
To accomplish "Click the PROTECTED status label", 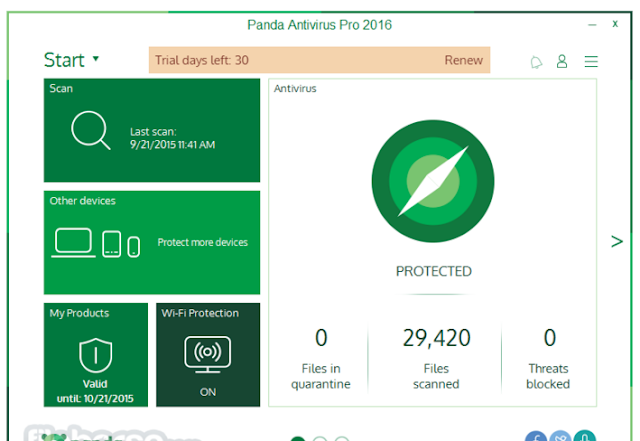I will [433, 271].
